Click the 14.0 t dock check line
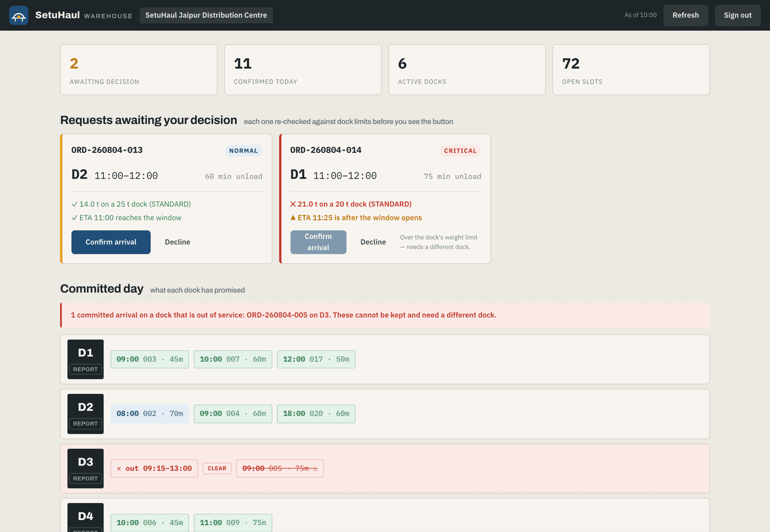 coord(131,204)
